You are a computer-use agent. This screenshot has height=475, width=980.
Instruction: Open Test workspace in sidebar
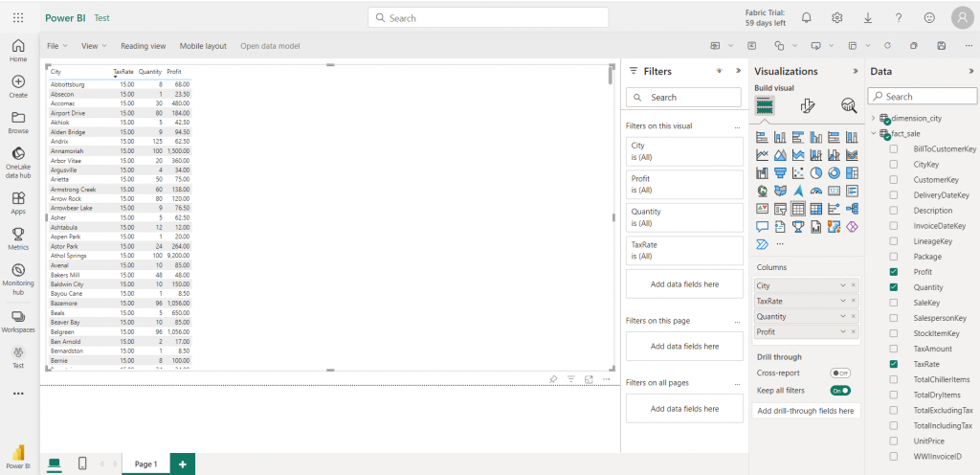(18, 357)
